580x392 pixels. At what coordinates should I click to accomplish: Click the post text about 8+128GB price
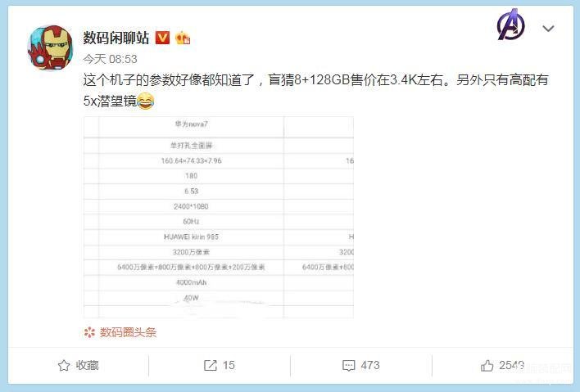[315, 90]
